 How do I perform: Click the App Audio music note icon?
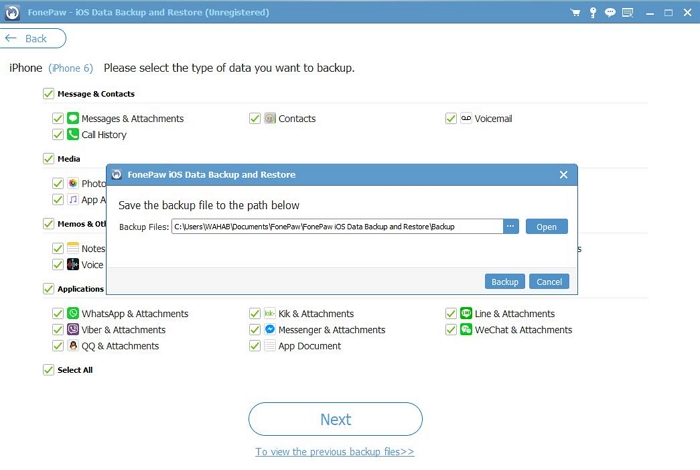(73, 200)
